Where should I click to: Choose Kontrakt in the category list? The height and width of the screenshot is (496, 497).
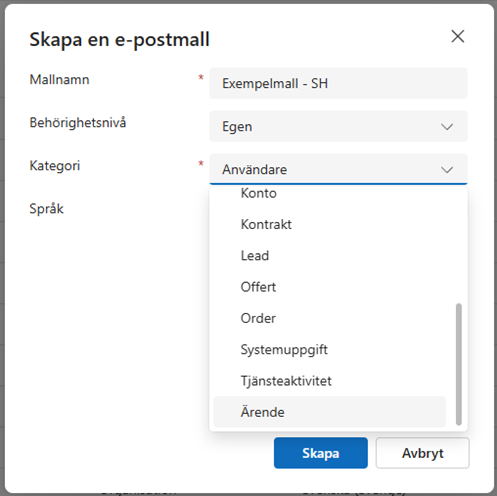[x=330, y=224]
